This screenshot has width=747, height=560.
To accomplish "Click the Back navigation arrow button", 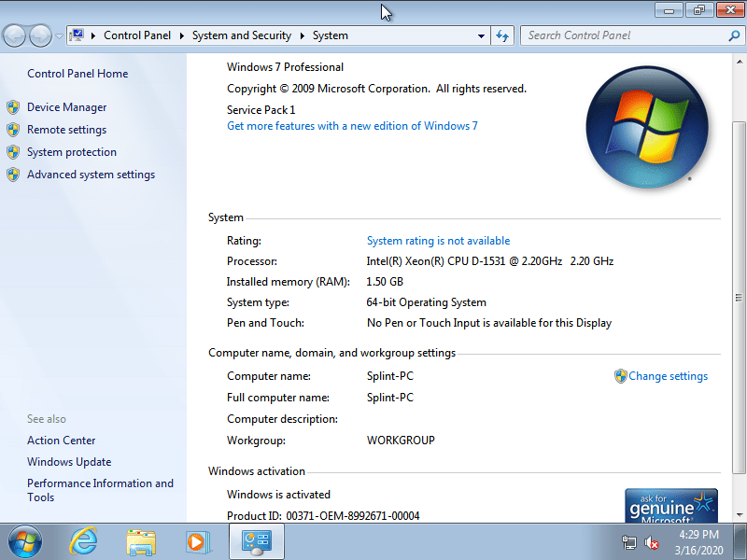I will [14, 35].
